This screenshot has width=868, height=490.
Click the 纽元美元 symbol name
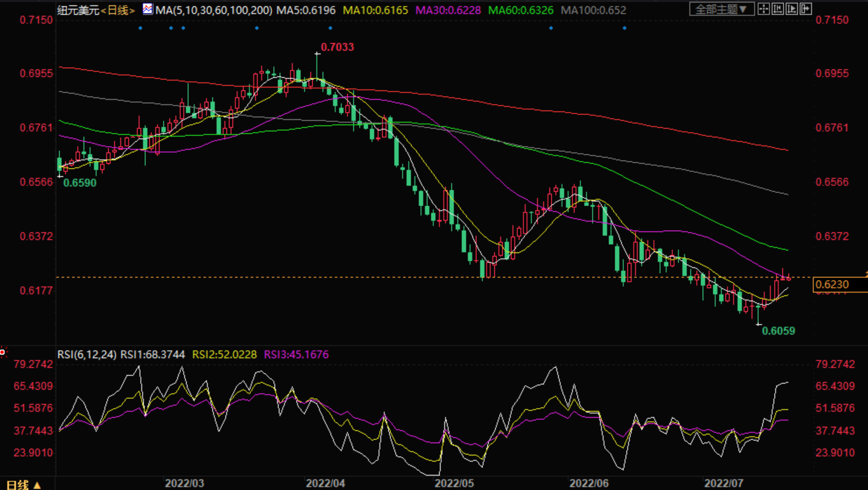pos(78,11)
